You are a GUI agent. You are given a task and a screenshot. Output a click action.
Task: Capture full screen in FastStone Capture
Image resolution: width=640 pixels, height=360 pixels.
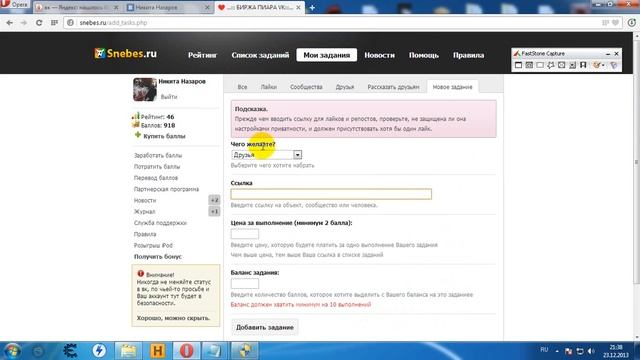562,65
